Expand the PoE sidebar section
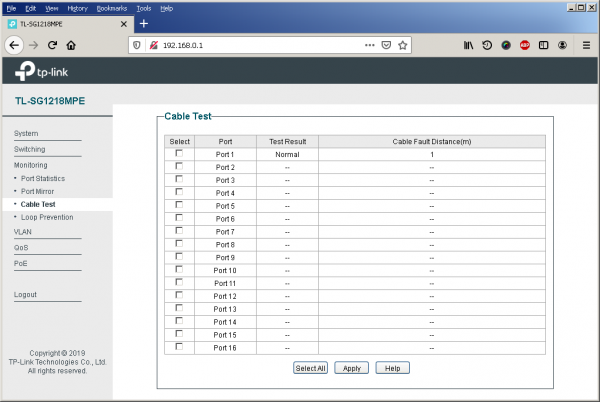 tap(21, 263)
